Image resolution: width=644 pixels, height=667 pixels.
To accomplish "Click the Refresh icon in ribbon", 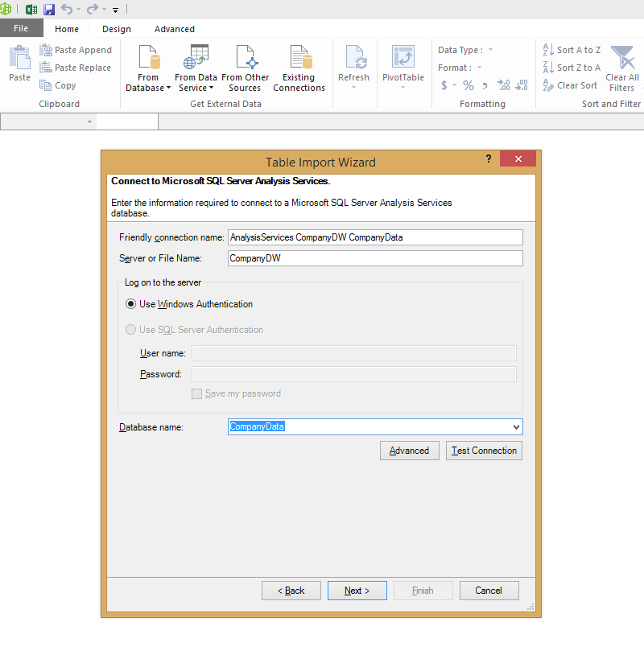I will tap(354, 59).
